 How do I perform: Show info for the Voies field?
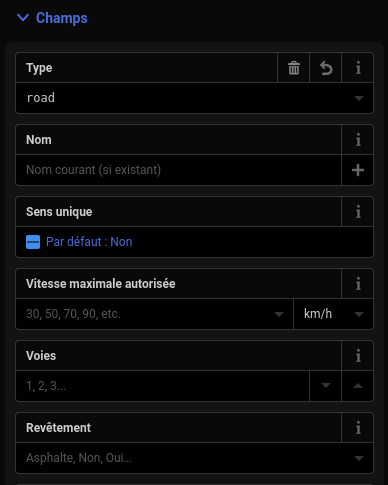(x=358, y=356)
